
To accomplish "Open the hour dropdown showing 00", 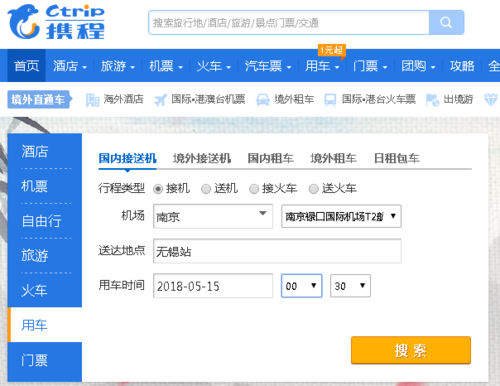I will [x=302, y=286].
